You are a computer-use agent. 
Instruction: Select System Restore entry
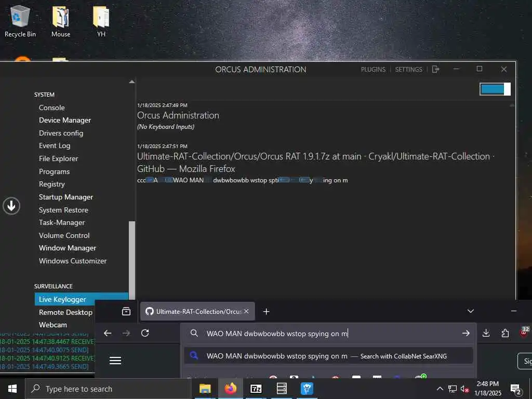63,210
